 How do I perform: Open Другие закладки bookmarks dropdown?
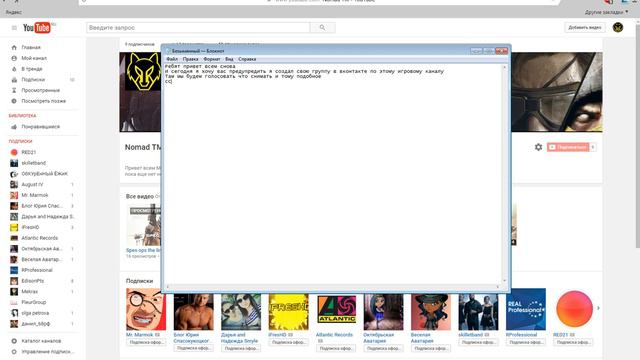coord(607,12)
